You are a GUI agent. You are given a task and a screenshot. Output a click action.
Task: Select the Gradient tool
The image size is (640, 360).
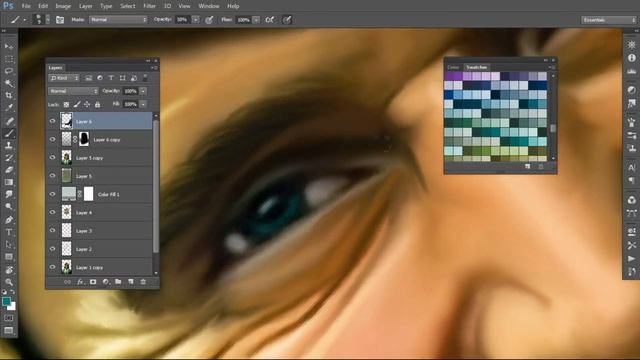[x=9, y=182]
